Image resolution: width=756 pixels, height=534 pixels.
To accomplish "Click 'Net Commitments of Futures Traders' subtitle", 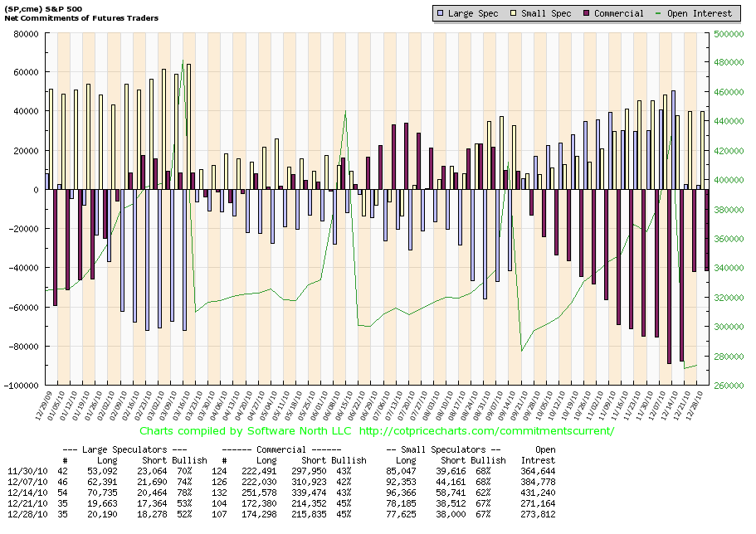I will tap(81, 18).
